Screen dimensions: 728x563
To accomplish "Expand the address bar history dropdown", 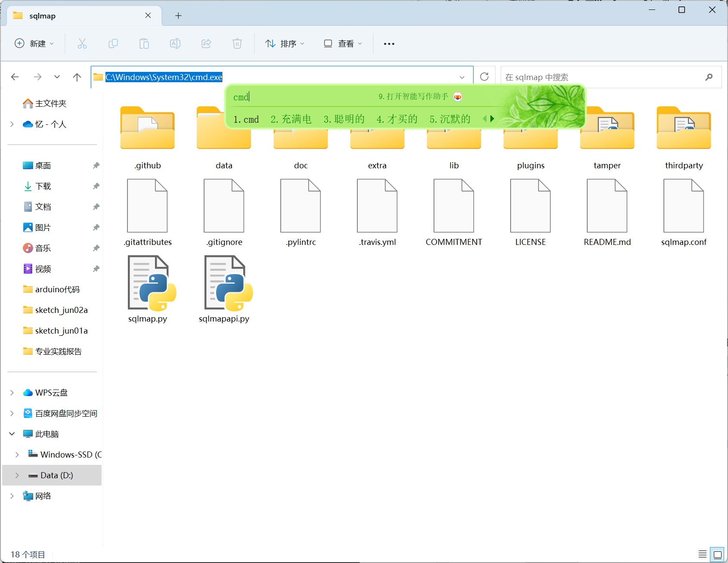I will [x=462, y=77].
